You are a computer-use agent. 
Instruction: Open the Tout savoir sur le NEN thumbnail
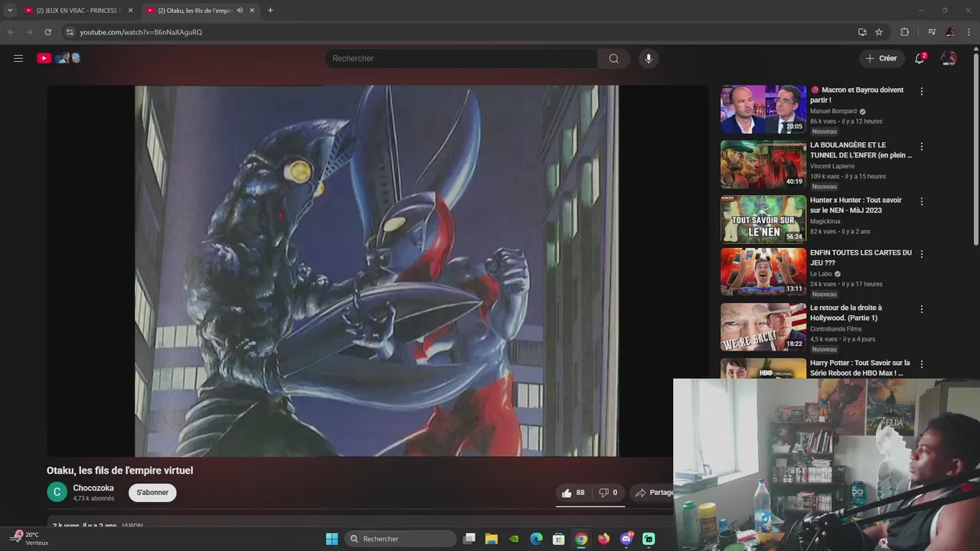[x=763, y=220]
